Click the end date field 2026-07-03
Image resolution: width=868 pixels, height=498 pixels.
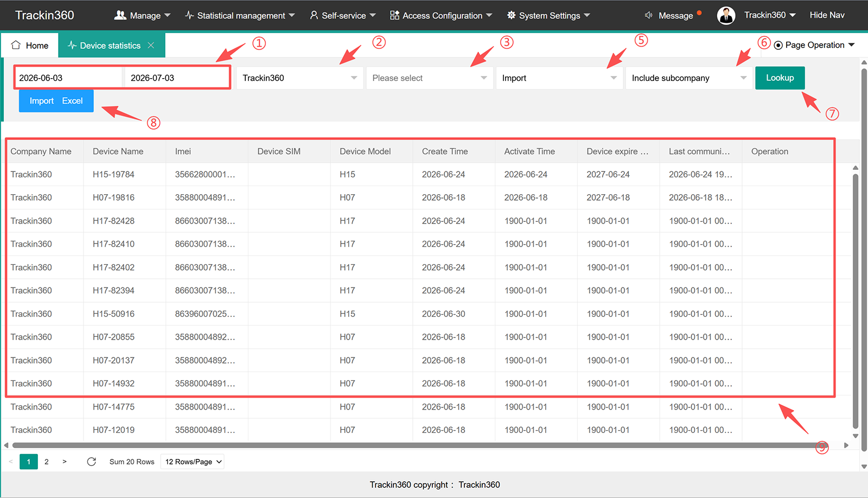tap(177, 78)
